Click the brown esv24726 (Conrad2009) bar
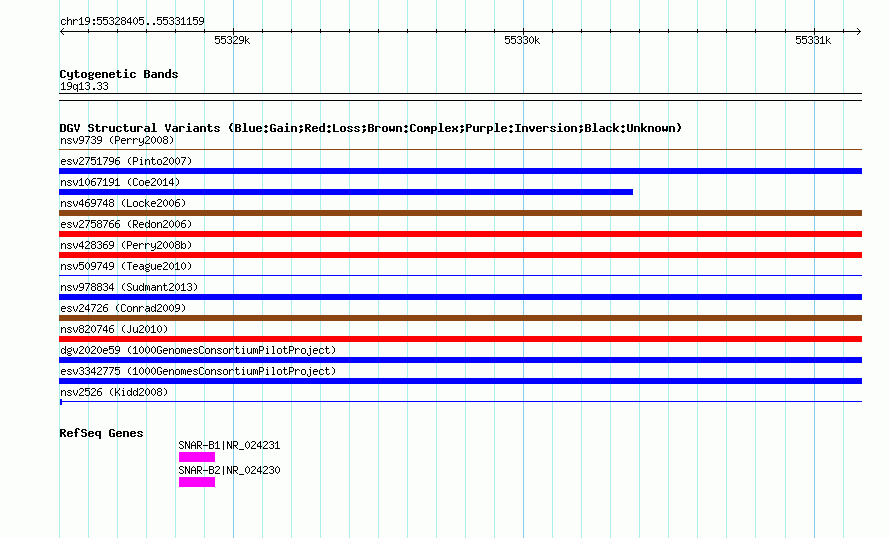The image size is (890, 538). point(460,318)
